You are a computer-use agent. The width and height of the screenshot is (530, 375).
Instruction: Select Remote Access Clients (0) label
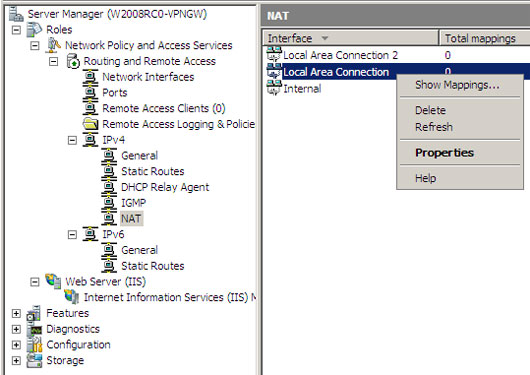(164, 108)
